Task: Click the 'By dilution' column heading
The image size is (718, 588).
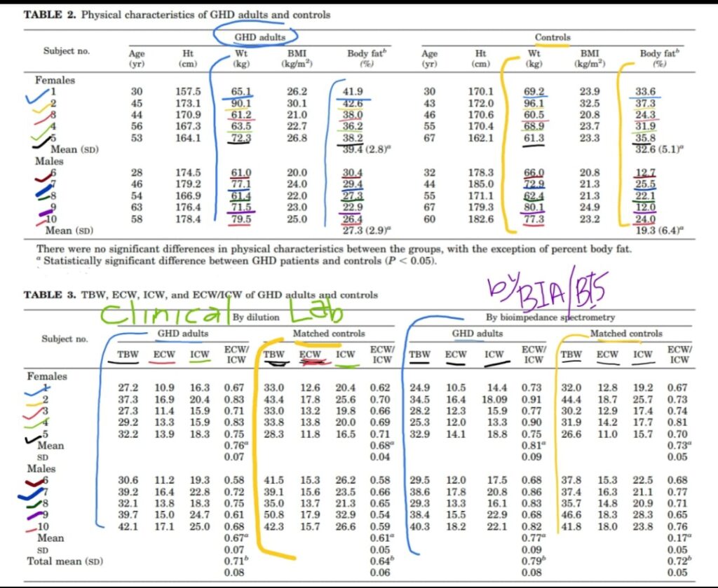Action: point(255,317)
